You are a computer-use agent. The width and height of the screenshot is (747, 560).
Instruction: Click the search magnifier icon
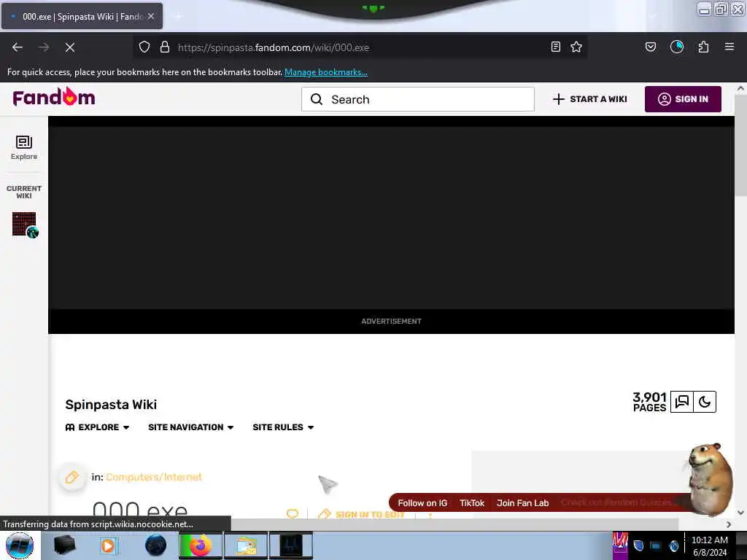317,99
